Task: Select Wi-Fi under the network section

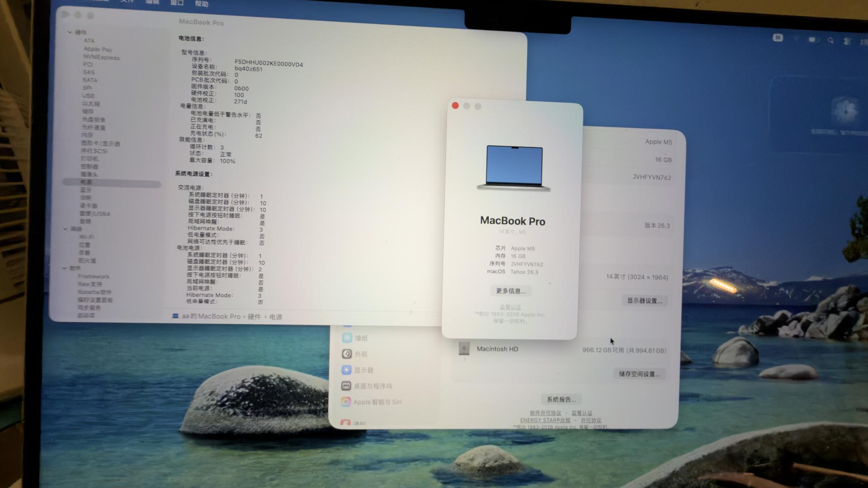Action: (86, 237)
